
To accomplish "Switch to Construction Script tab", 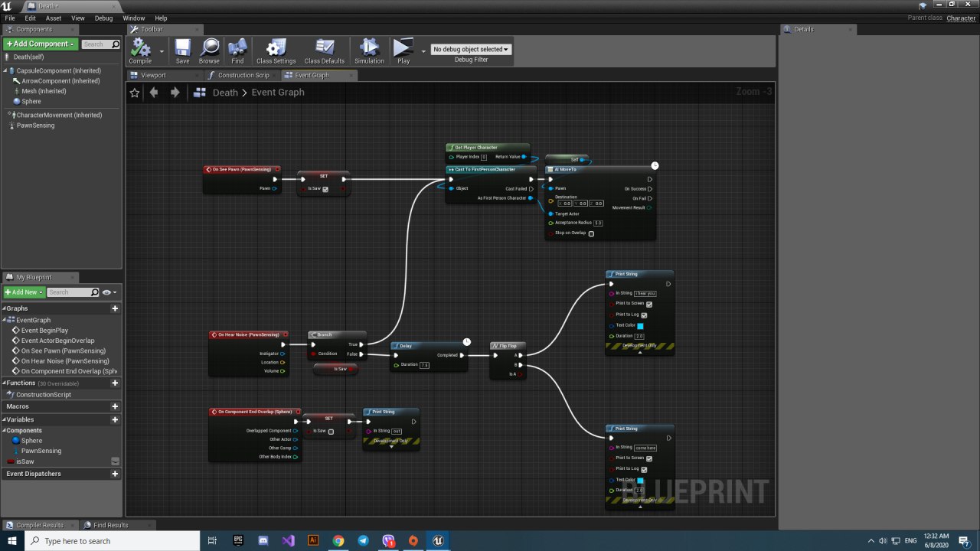I will (x=243, y=75).
